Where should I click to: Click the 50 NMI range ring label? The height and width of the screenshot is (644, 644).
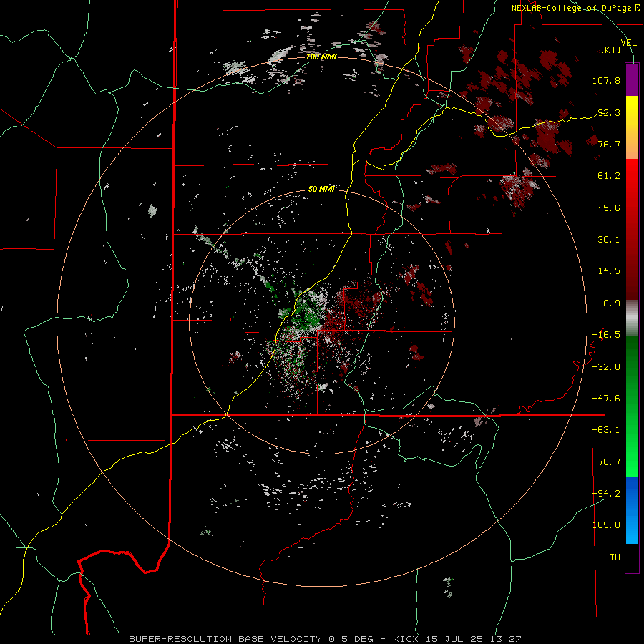click(321, 189)
